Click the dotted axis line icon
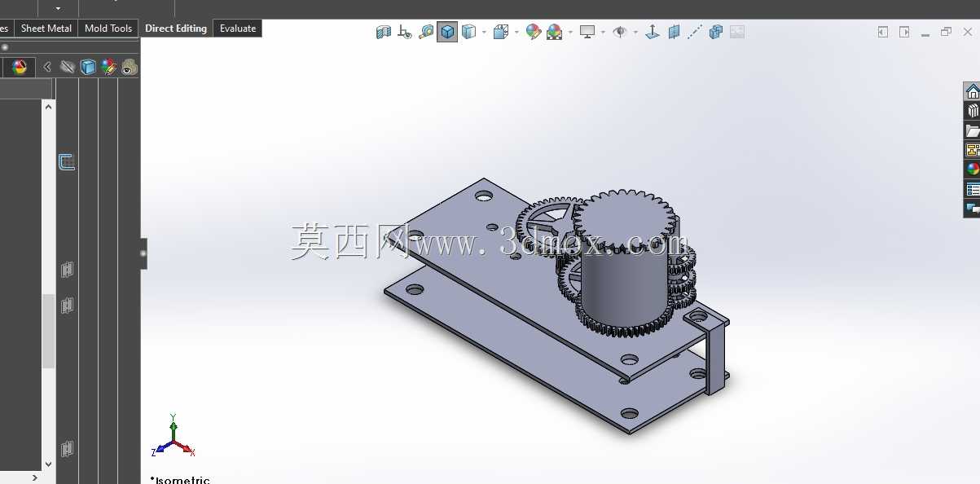This screenshot has height=484, width=980. click(x=694, y=32)
